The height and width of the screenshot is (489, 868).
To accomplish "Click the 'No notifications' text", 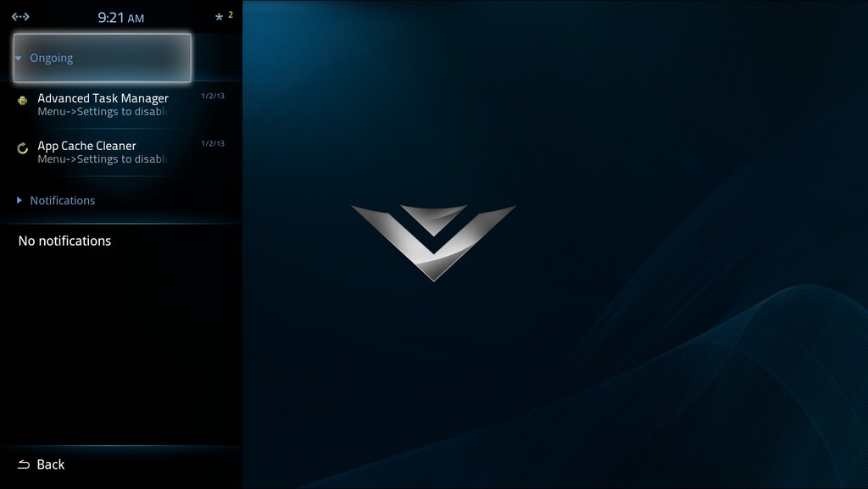I will click(64, 242).
